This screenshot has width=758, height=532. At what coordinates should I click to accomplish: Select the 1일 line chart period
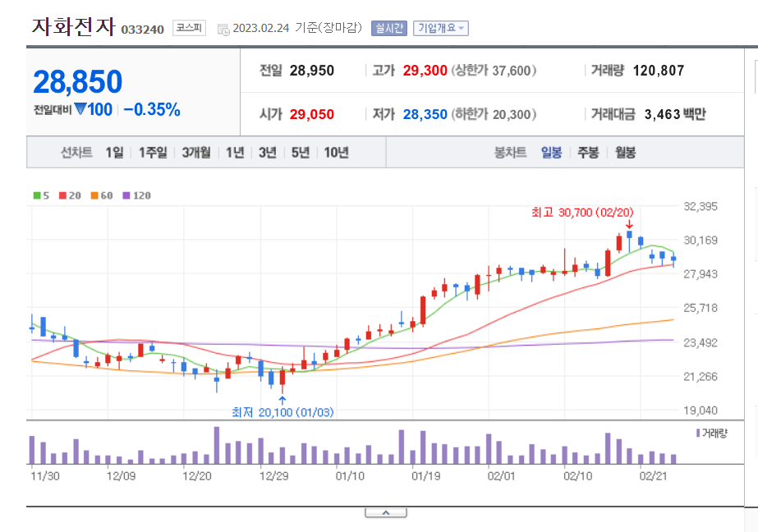[115, 153]
